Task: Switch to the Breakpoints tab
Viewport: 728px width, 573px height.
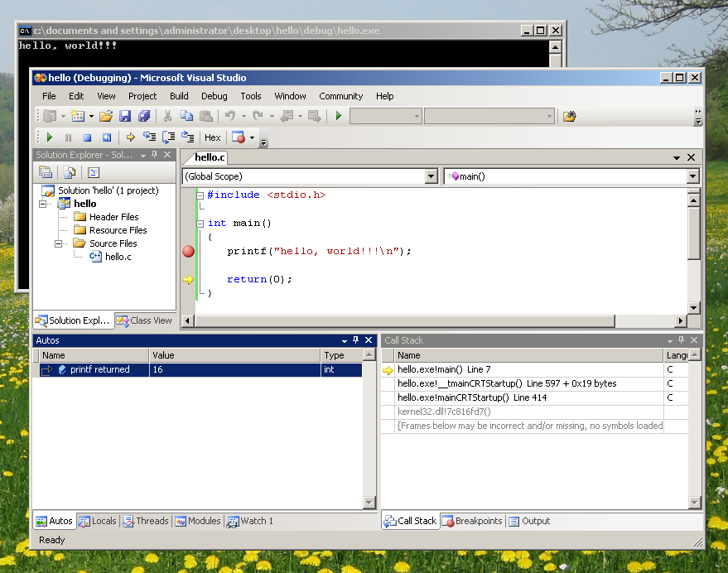Action: [x=472, y=521]
